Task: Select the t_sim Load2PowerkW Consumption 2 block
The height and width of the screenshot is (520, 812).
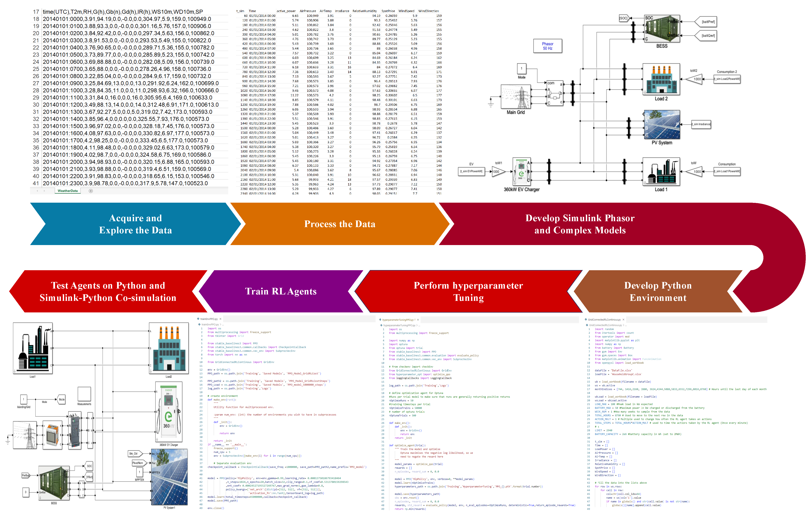Action: click(x=727, y=79)
